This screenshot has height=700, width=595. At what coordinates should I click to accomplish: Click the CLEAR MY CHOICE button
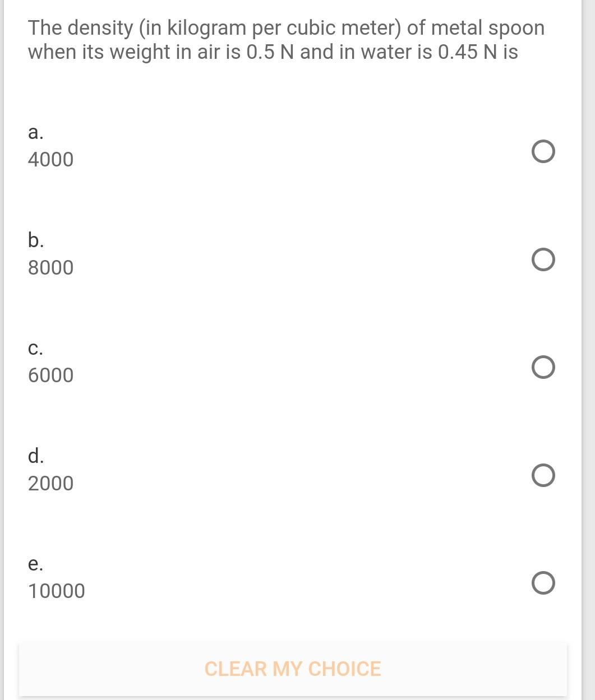(293, 669)
